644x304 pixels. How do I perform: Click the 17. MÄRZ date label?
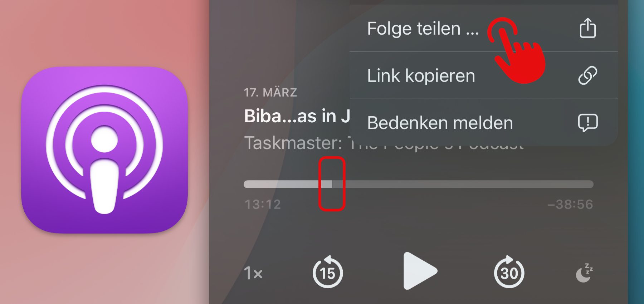coord(270,93)
